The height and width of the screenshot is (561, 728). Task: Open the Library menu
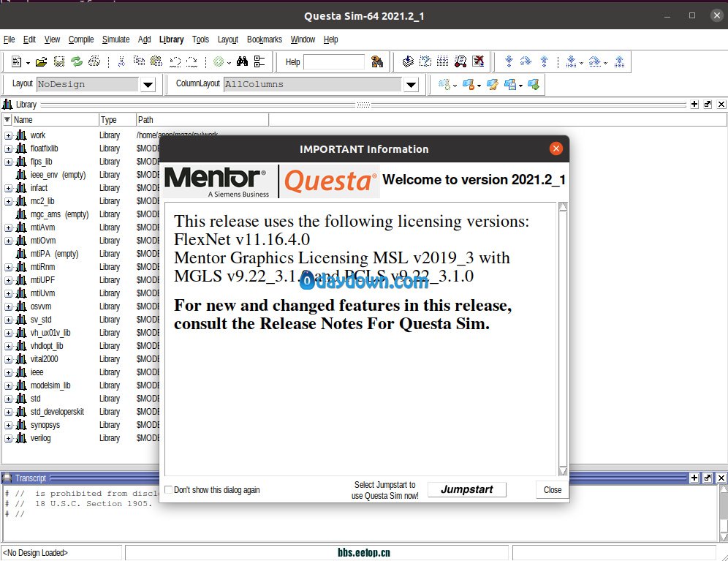click(171, 39)
